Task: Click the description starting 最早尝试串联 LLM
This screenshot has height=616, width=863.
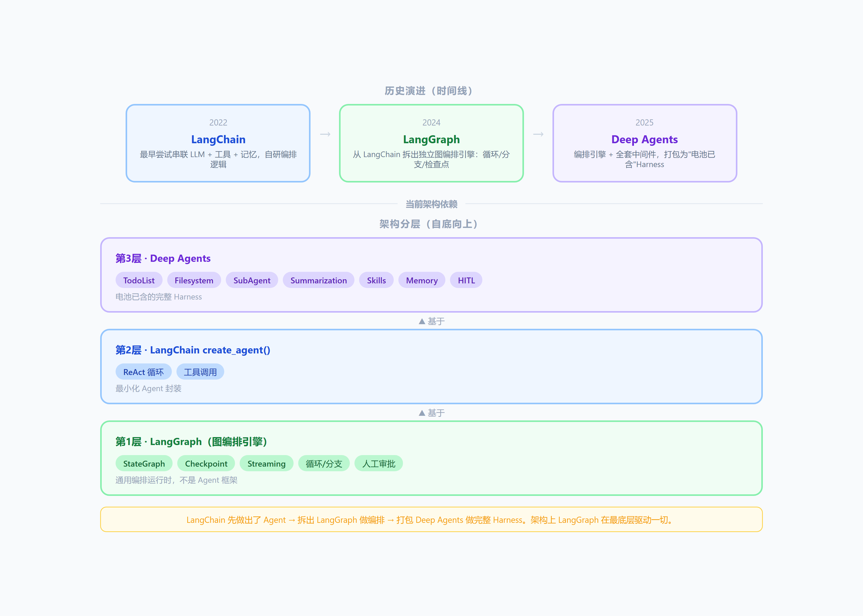Action: click(218, 159)
